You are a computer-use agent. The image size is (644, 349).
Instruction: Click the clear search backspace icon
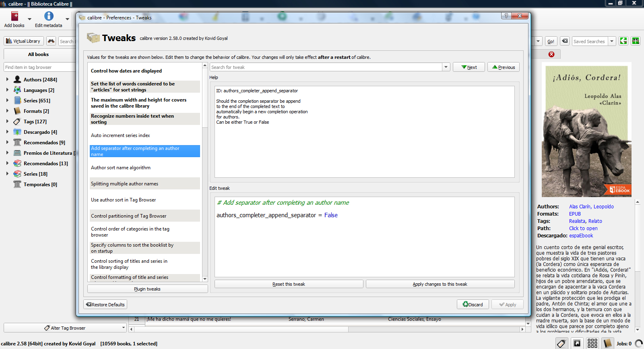coord(565,41)
